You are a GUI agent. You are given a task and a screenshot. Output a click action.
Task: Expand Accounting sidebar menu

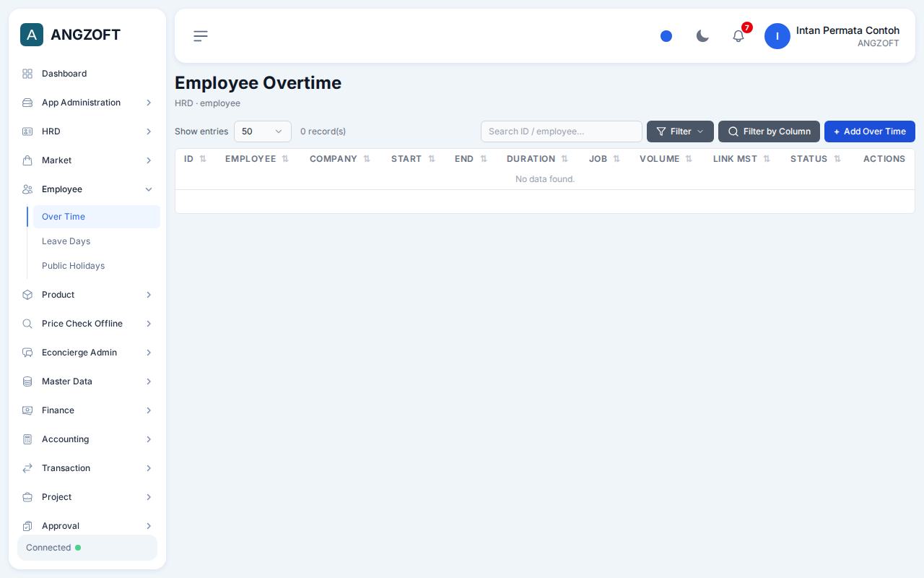tap(87, 439)
